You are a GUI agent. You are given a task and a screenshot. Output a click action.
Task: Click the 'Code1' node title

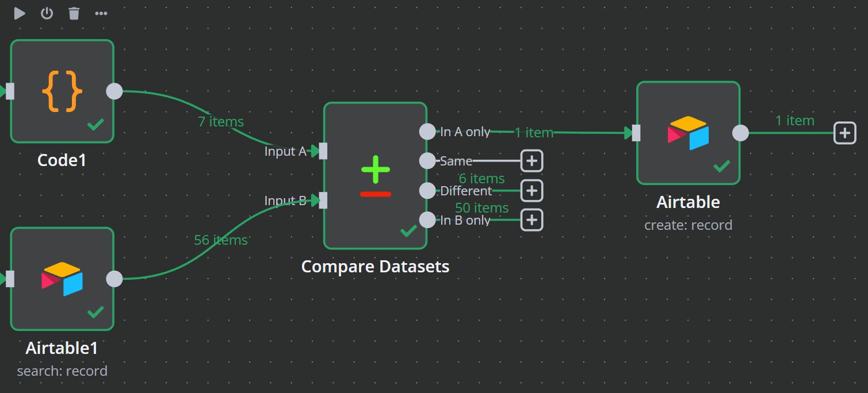[62, 160]
